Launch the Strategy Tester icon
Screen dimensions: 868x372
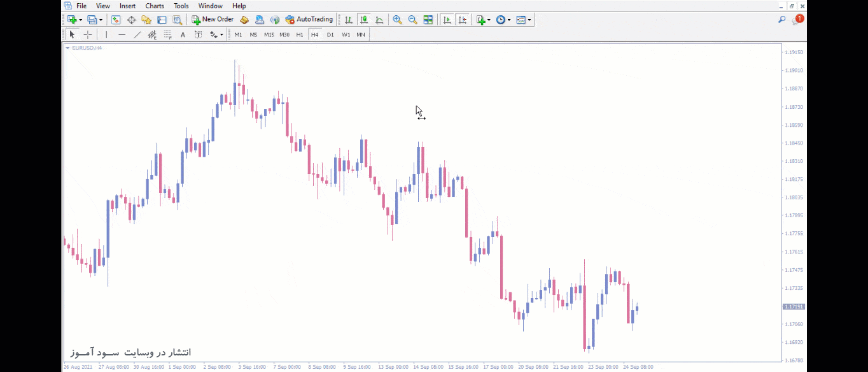[177, 20]
